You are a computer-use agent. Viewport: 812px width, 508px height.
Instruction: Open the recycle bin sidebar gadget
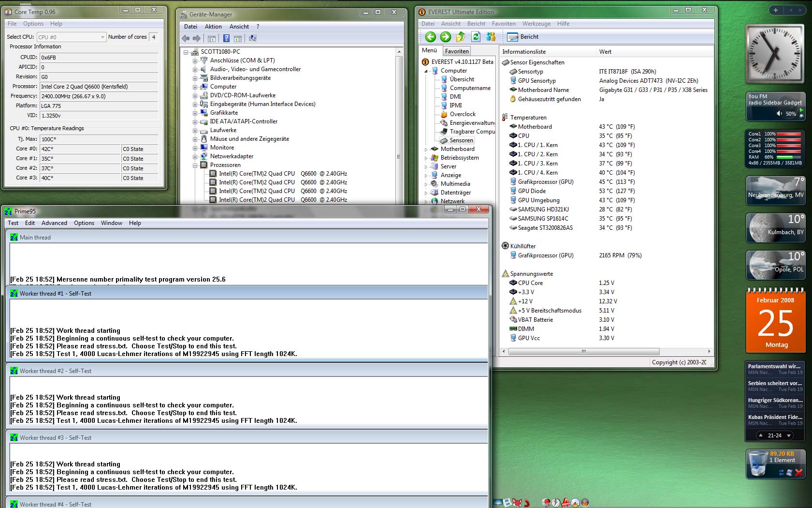[775, 464]
